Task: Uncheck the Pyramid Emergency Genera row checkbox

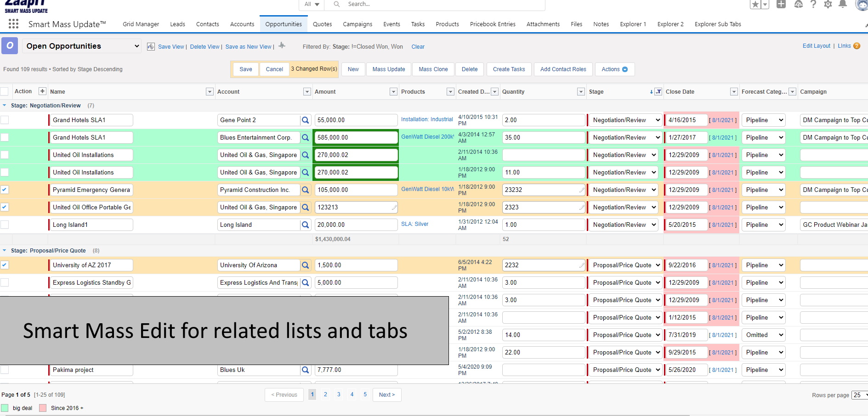Action: click(5, 190)
